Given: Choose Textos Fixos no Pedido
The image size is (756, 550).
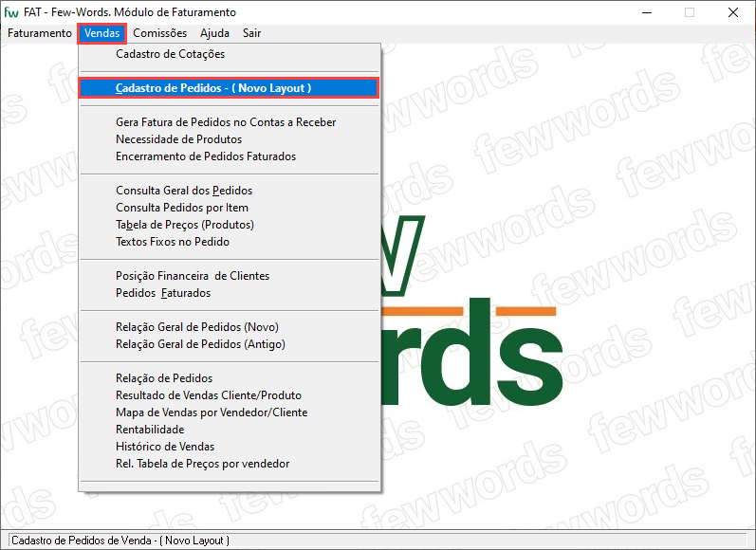Looking at the screenshot, I should point(229,242).
